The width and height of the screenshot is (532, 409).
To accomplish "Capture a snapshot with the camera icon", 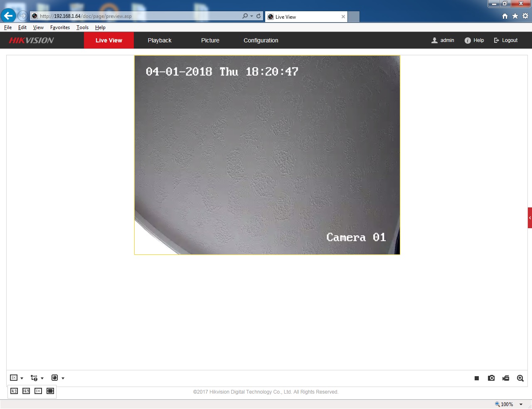I will click(x=491, y=378).
